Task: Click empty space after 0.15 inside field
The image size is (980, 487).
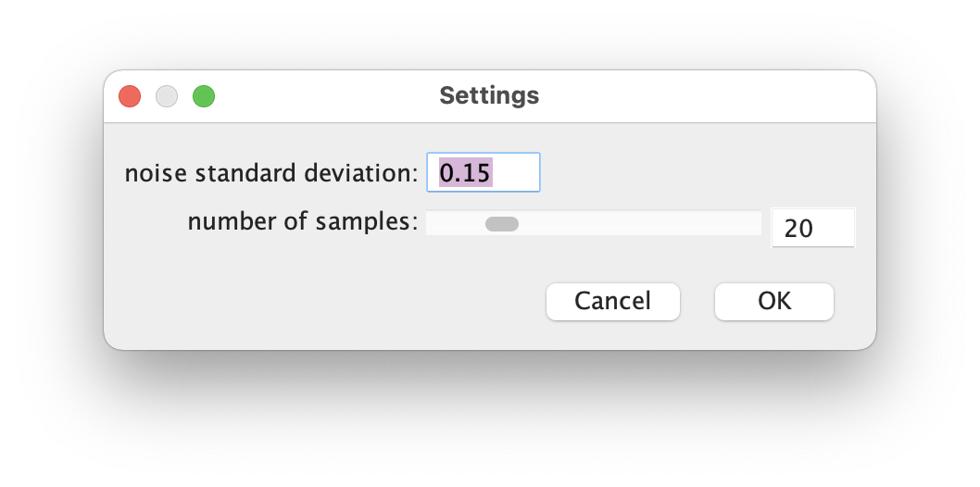Action: tap(515, 172)
